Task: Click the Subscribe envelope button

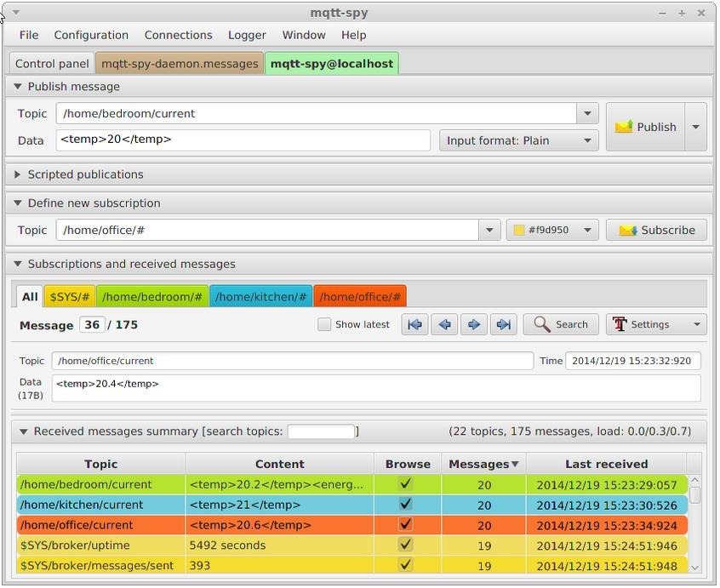Action: coord(656,230)
